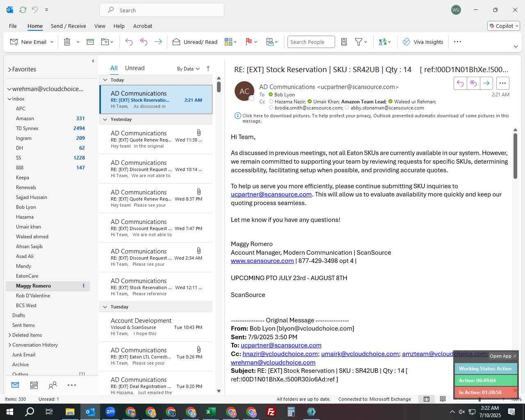Open File Explorer from the taskbar
Viewport: 525px width, 420px height.
[70, 412]
